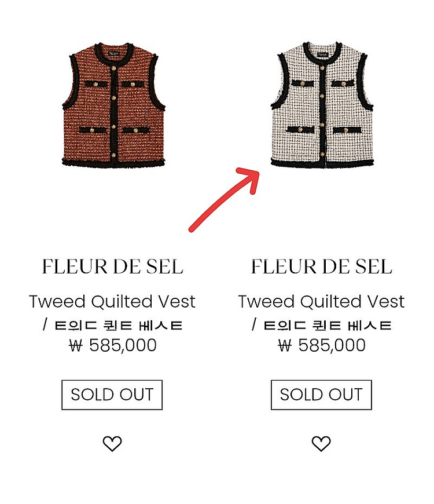The image size is (434, 504).
Task: Click the brand label tag inside red vest collar
Action: click(x=113, y=54)
